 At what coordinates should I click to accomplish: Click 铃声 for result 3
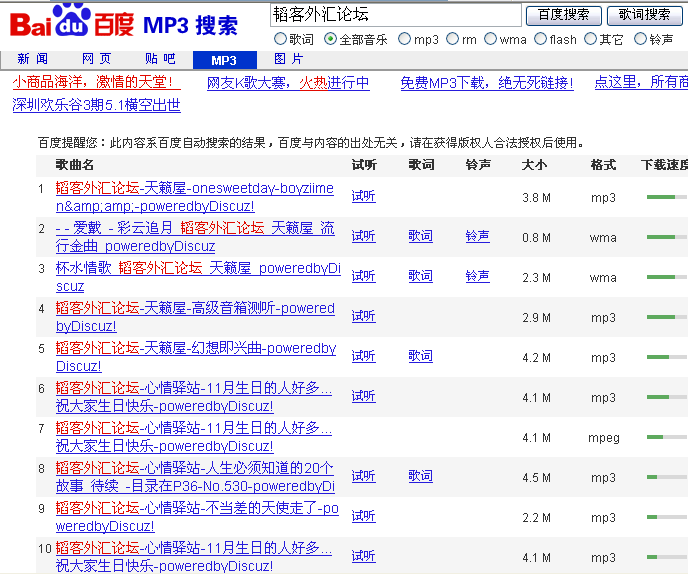(477, 276)
